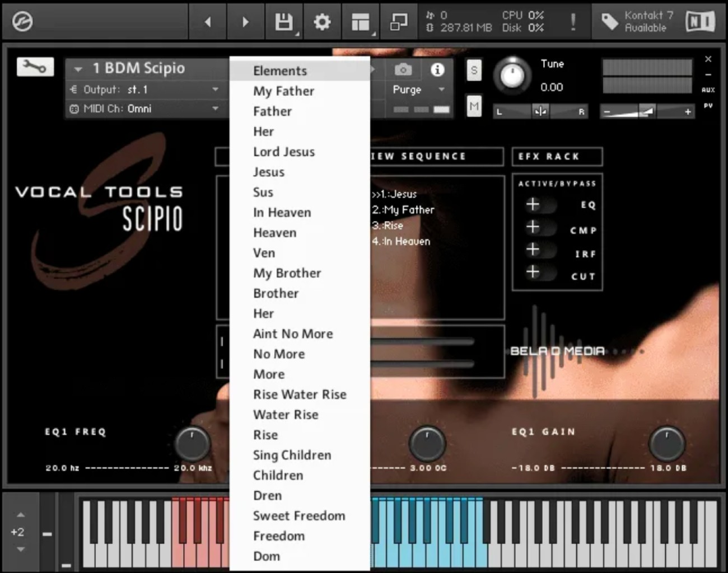This screenshot has width=728, height=573.
Task: Select '4.:In Heaven' in the sequence list
Action: [401, 241]
